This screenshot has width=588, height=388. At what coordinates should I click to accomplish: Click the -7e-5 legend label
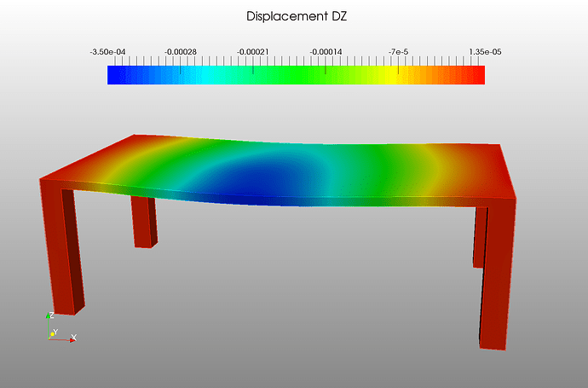pos(398,52)
